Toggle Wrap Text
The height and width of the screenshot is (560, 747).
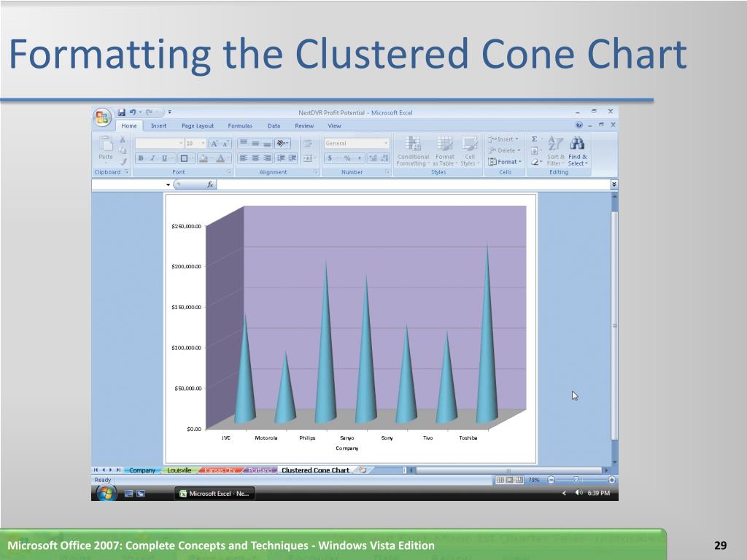(307, 143)
